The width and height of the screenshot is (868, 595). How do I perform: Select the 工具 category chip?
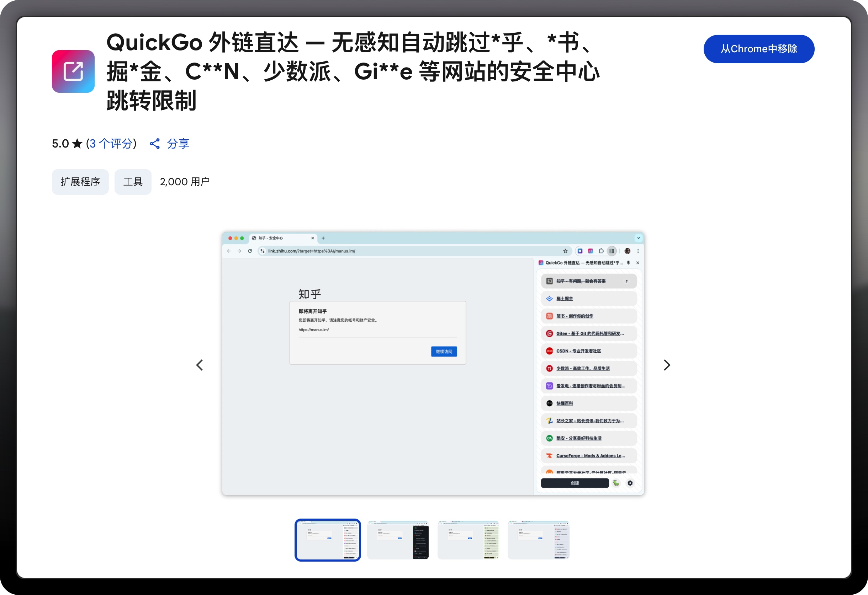coord(133,182)
